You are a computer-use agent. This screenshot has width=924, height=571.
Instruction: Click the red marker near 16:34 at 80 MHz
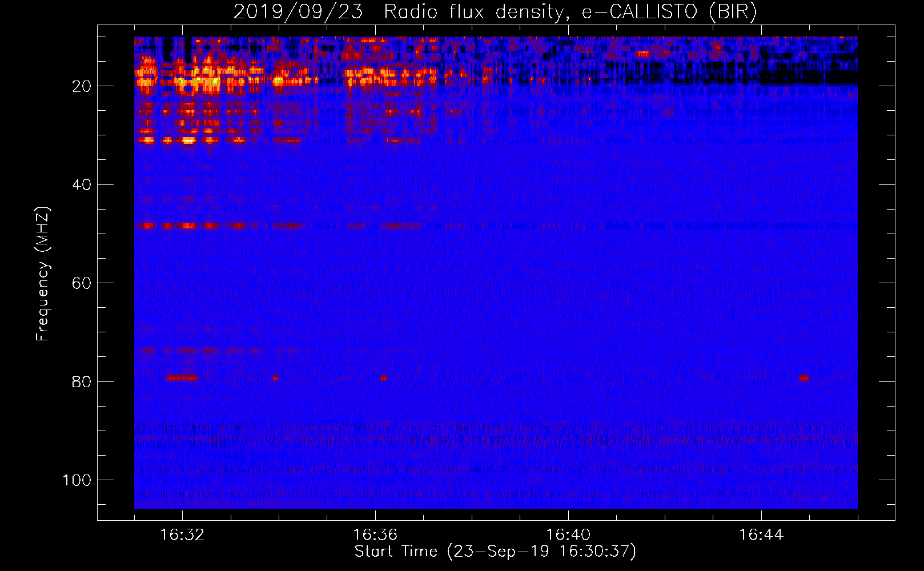point(275,377)
